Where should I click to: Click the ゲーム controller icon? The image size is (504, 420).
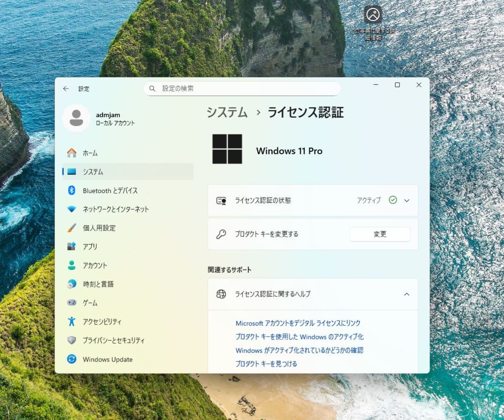(x=72, y=303)
